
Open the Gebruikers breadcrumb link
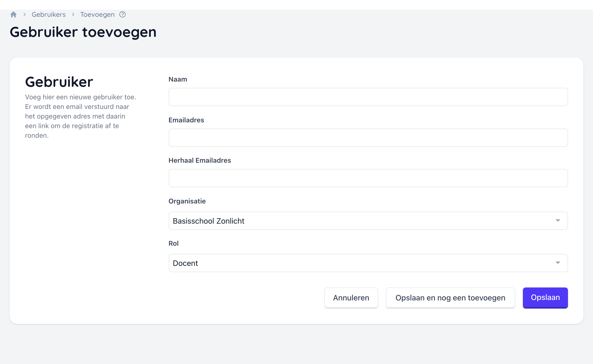49,15
